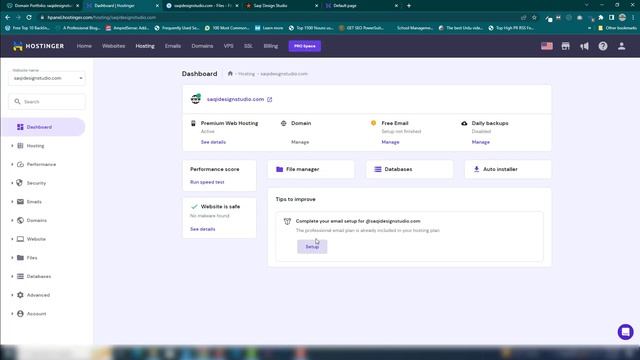
Task: Click the Emails envelope icon in sidebar
Action: click(x=20, y=202)
